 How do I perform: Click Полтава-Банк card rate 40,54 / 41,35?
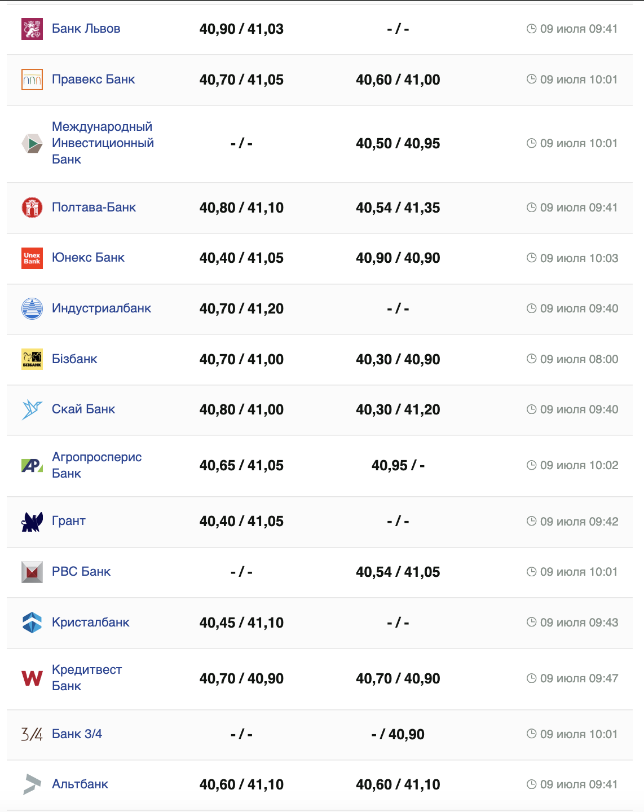(x=398, y=208)
